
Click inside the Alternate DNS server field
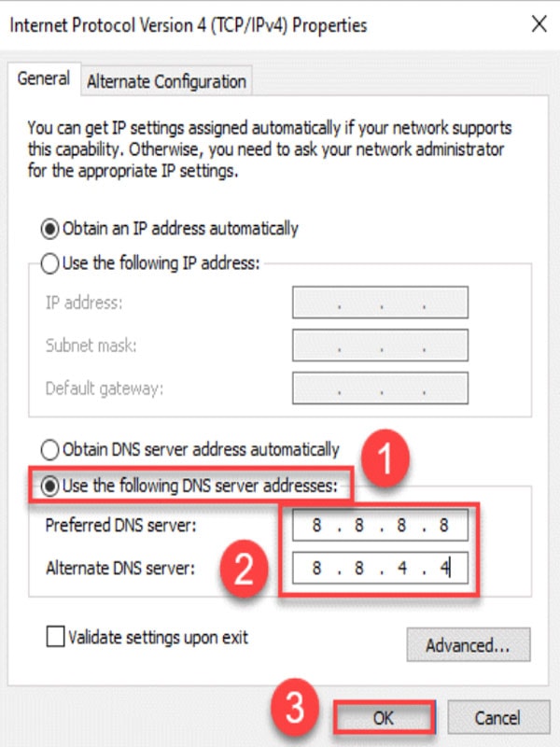(380, 568)
